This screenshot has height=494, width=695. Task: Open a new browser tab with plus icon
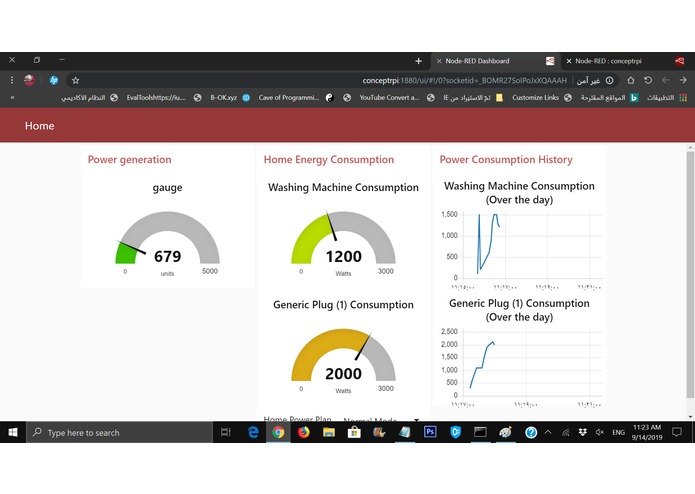418,61
